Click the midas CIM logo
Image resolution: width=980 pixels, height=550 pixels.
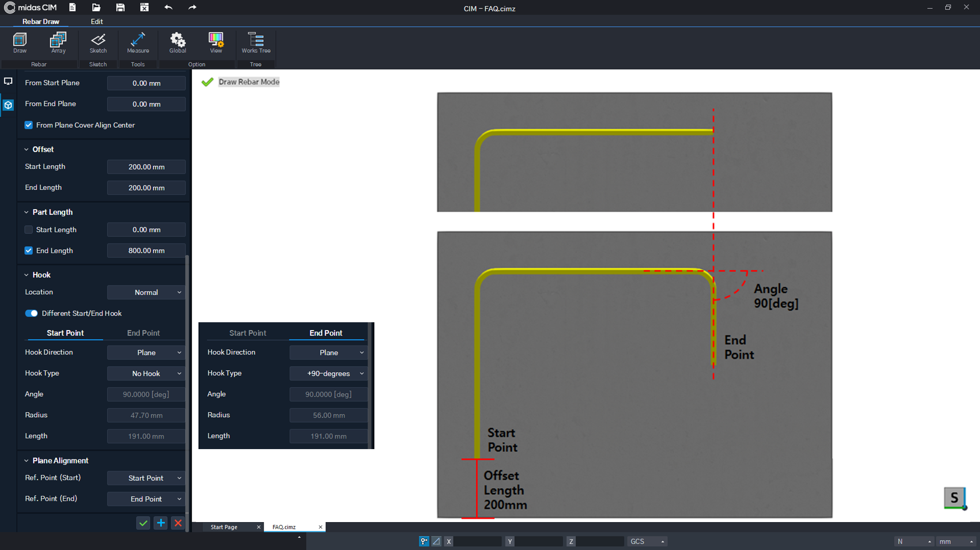[x=30, y=7]
